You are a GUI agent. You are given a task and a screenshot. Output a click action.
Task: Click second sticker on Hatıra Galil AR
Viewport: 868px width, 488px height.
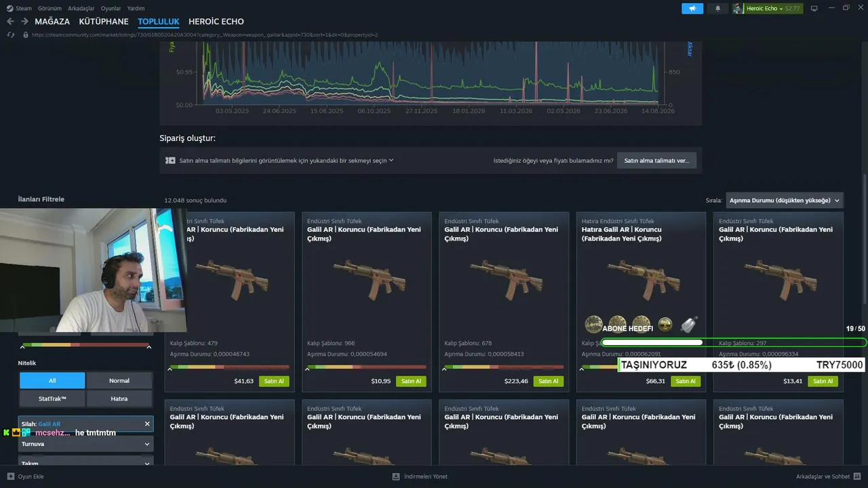[617, 324]
